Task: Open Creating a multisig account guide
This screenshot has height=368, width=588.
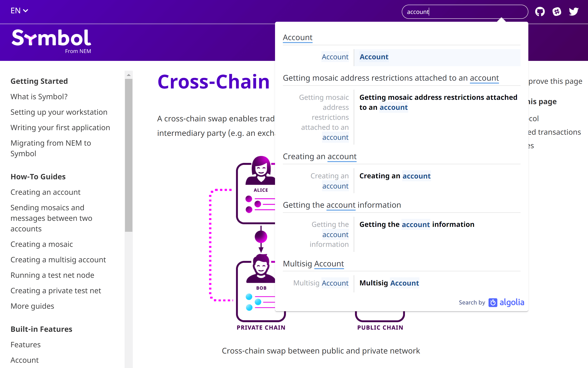Action: click(58, 260)
